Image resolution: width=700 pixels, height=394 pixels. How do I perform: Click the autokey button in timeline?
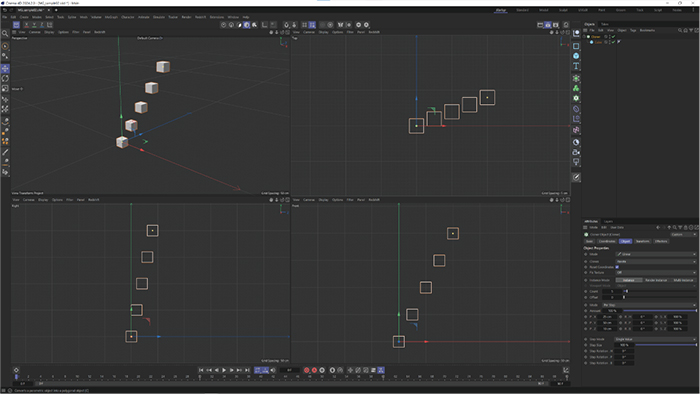[x=314, y=370]
